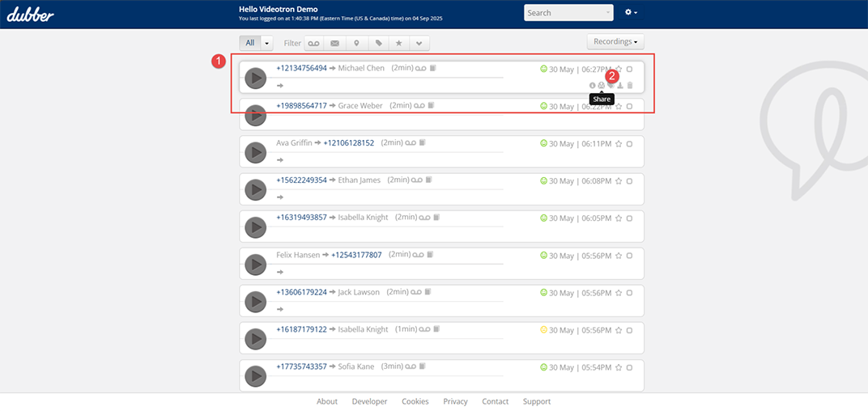Focus the Search input field

coord(563,13)
